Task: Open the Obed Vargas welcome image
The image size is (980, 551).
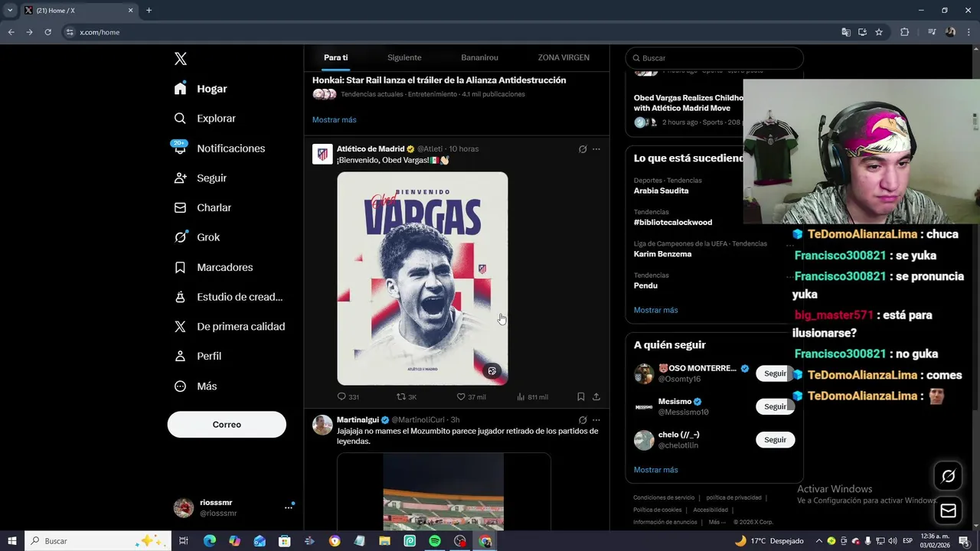Action: tap(422, 278)
